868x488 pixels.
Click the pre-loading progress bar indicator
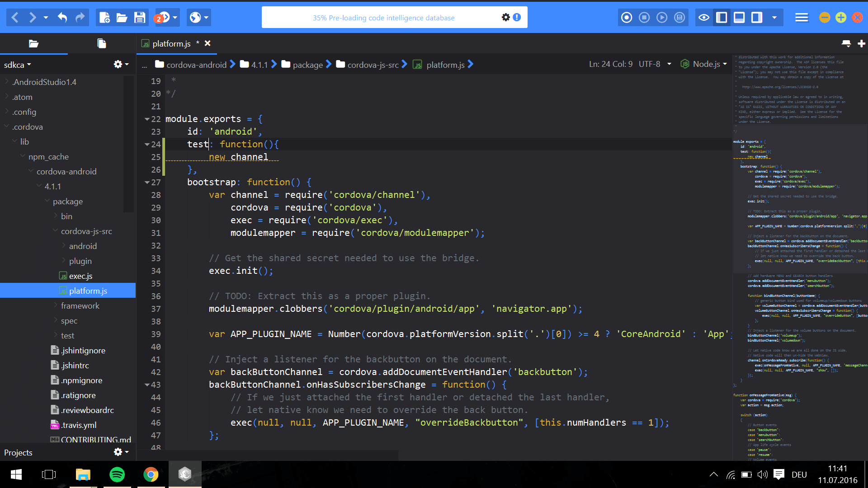tap(383, 17)
